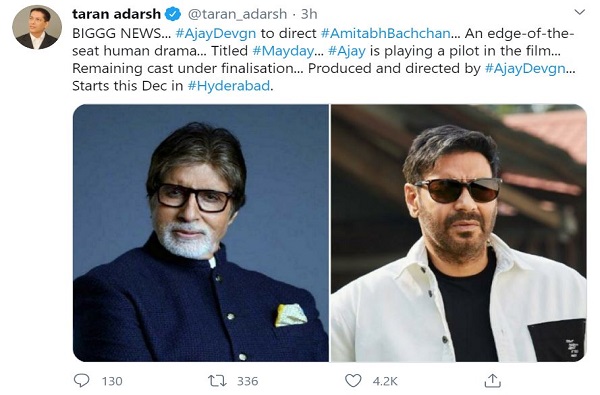This screenshot has width=600, height=395.
Task: Click the 130 replies count
Action: coord(112,381)
